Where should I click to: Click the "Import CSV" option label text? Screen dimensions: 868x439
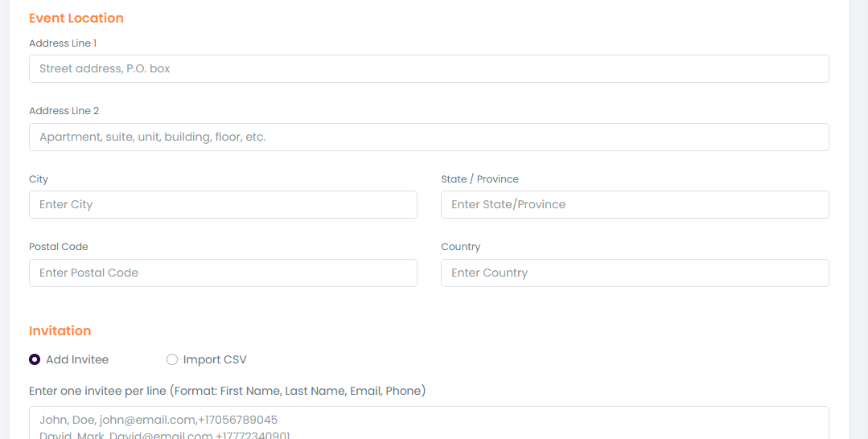click(215, 359)
